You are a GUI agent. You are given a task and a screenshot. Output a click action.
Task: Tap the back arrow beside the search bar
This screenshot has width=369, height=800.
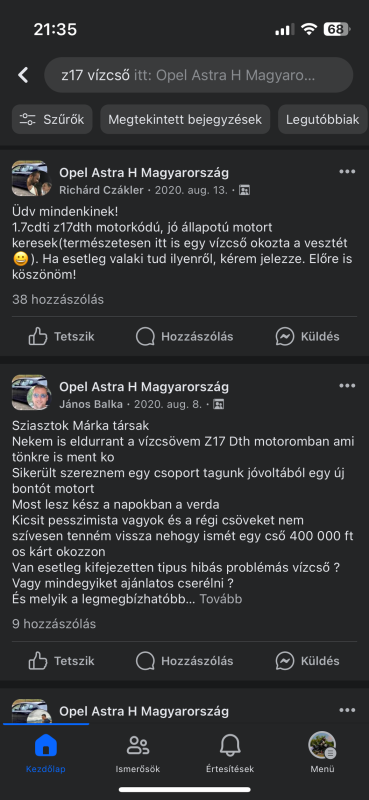tap(23, 75)
